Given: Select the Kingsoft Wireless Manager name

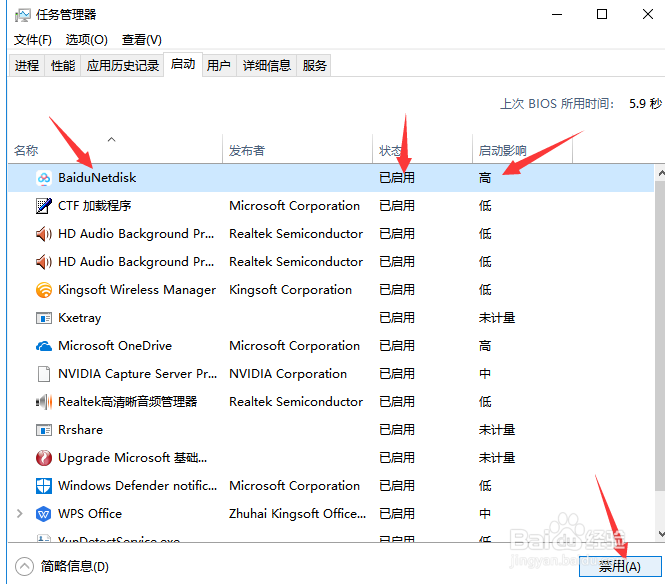Looking at the screenshot, I should (x=137, y=290).
